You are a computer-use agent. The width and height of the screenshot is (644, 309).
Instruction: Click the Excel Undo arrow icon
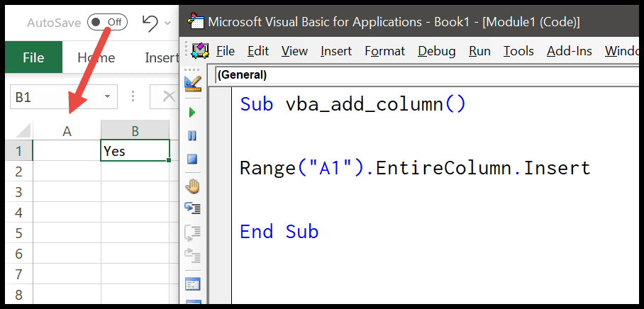point(150,23)
